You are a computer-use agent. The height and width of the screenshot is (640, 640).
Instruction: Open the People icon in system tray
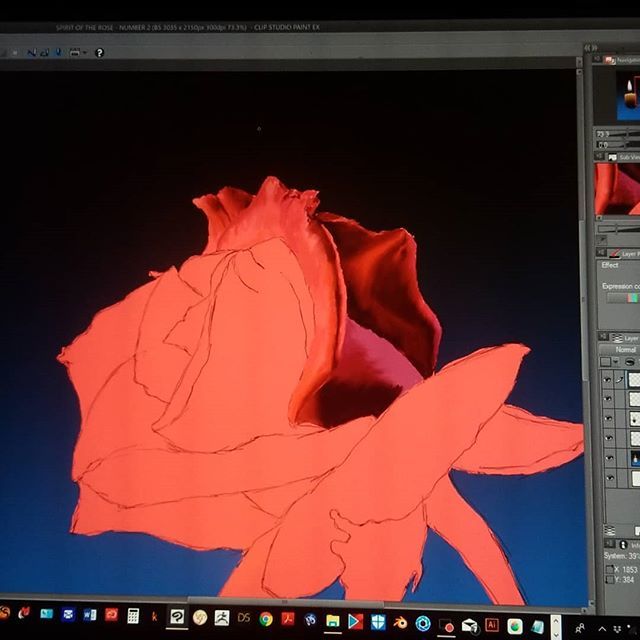pyautogui.click(x=580, y=628)
